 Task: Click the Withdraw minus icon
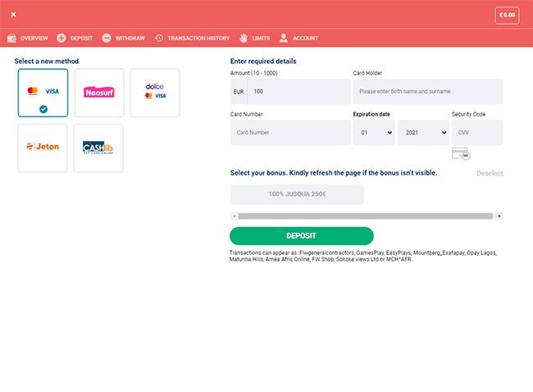pyautogui.click(x=107, y=39)
